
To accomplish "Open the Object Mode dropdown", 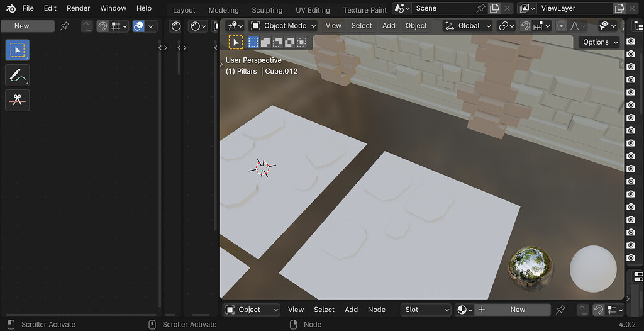I will click(283, 26).
